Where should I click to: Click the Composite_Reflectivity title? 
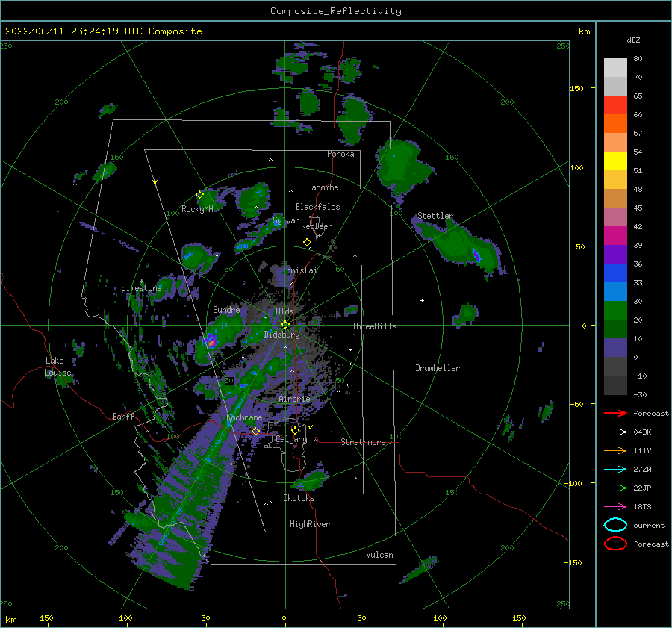coord(336,11)
